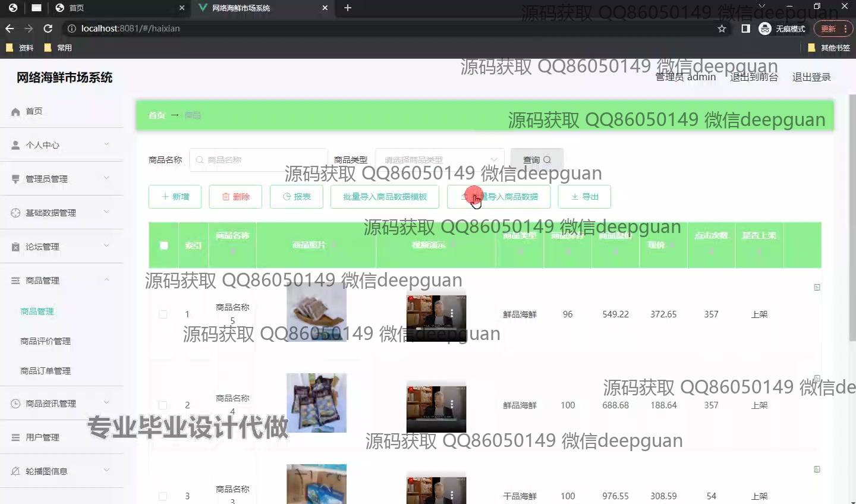This screenshot has height=504, width=856.
Task: Expand the 轮播图信息 menu chevron
Action: (107, 471)
